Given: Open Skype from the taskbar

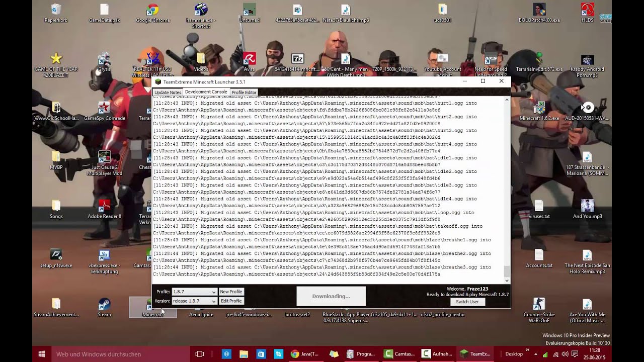Looking at the screenshot, I should coord(278,354).
